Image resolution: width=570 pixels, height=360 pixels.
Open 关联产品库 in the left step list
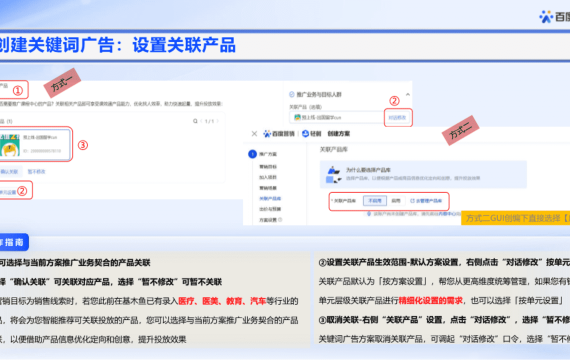270,199
